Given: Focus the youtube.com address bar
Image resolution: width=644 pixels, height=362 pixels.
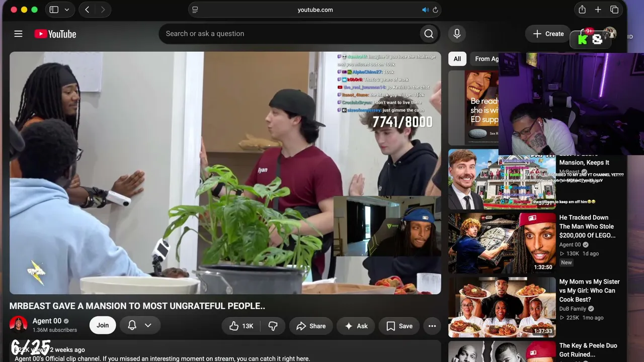Looking at the screenshot, I should tap(315, 10).
